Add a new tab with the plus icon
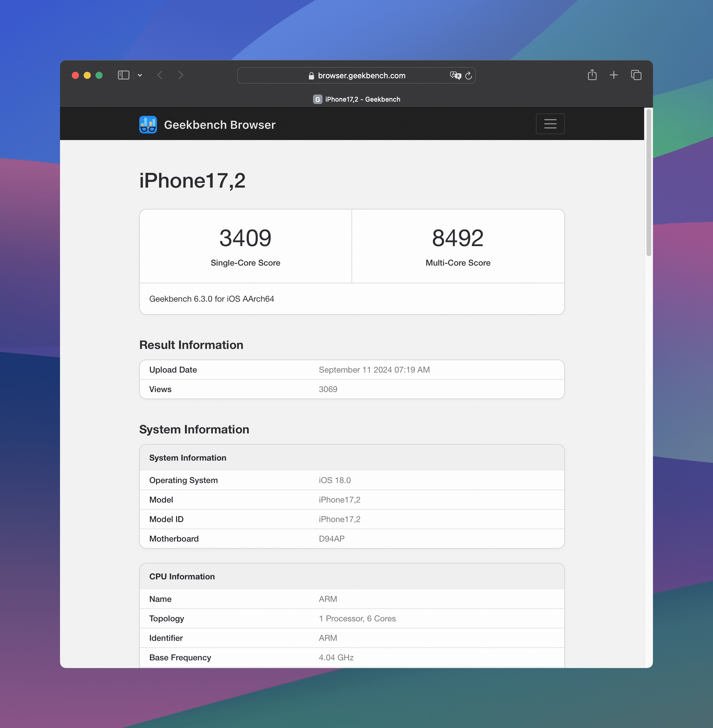Screen dimensions: 713x728 pos(614,75)
